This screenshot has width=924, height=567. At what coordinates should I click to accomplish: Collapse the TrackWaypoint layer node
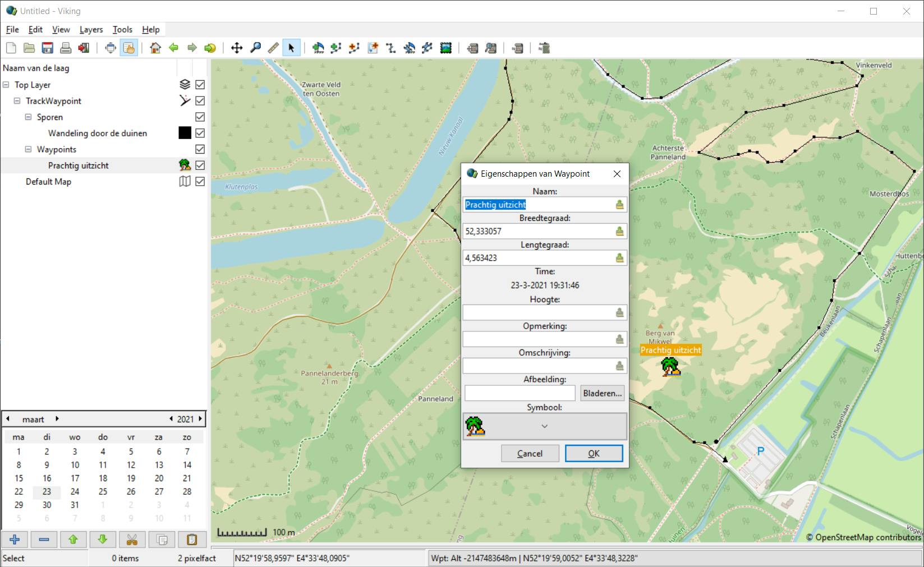click(x=17, y=101)
